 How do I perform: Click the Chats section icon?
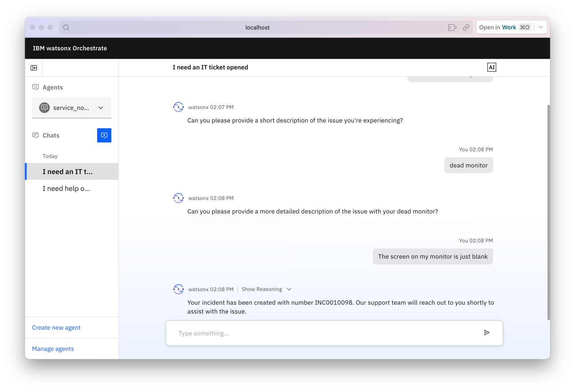point(35,136)
